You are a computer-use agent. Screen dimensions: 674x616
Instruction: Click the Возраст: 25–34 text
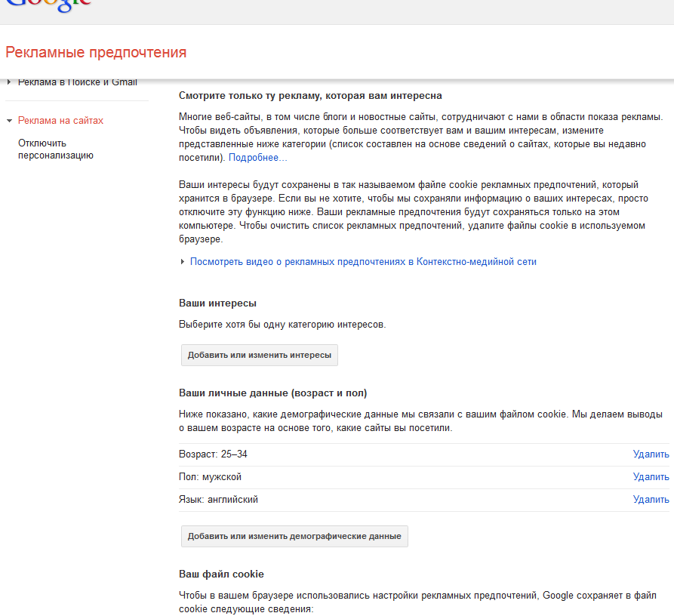(x=213, y=454)
